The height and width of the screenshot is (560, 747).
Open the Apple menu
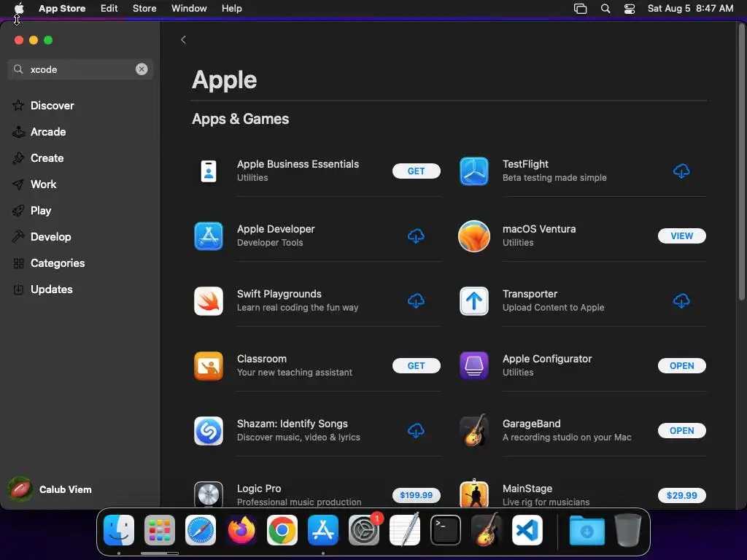coord(19,9)
